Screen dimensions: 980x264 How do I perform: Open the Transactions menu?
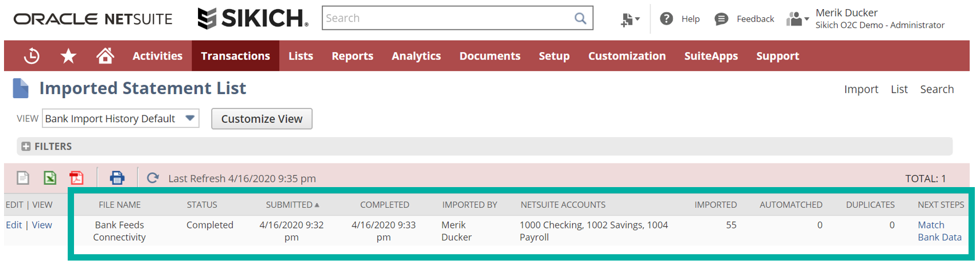click(235, 56)
